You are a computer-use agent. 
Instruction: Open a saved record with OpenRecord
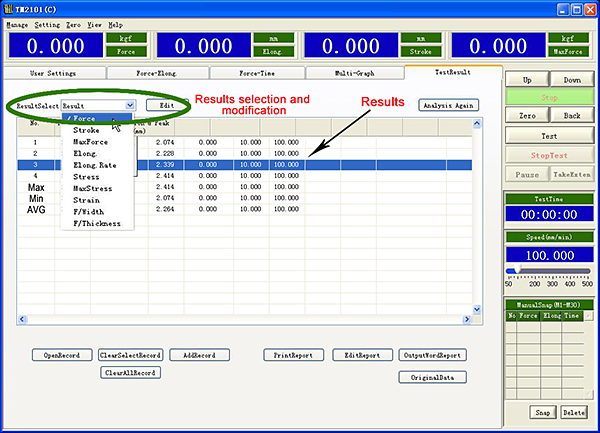coord(61,355)
